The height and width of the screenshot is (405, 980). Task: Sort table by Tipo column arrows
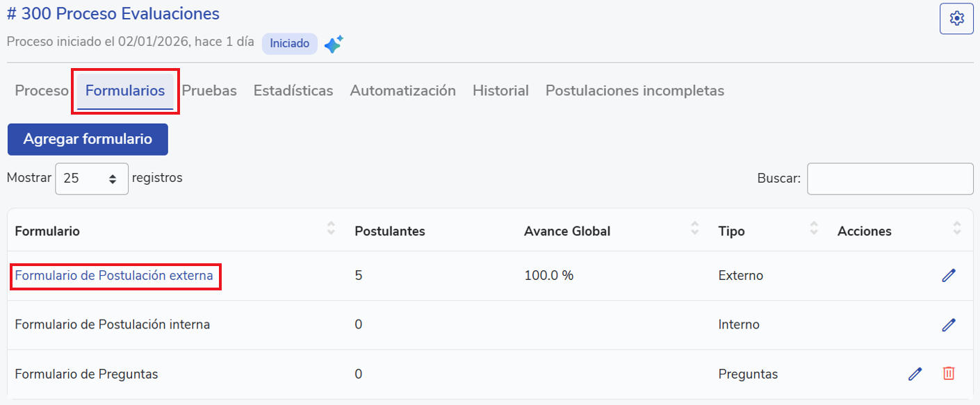(x=814, y=228)
